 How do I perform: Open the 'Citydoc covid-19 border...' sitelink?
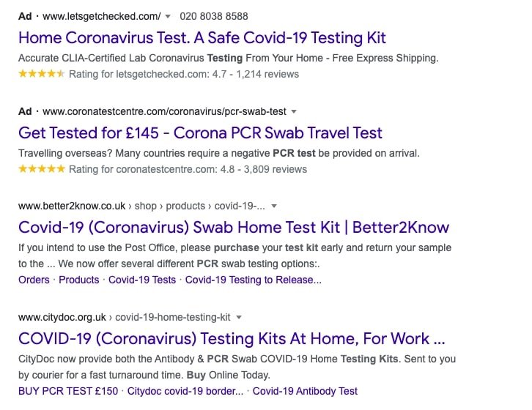pyautogui.click(x=185, y=391)
